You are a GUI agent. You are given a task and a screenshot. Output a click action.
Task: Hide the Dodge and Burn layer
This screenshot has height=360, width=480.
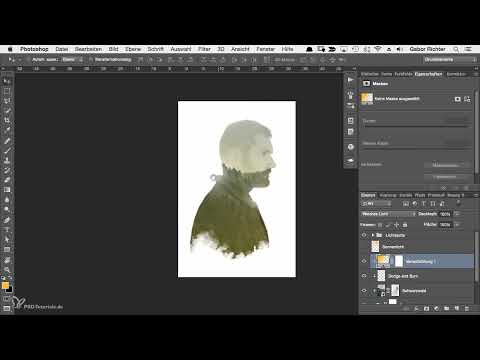(364, 276)
